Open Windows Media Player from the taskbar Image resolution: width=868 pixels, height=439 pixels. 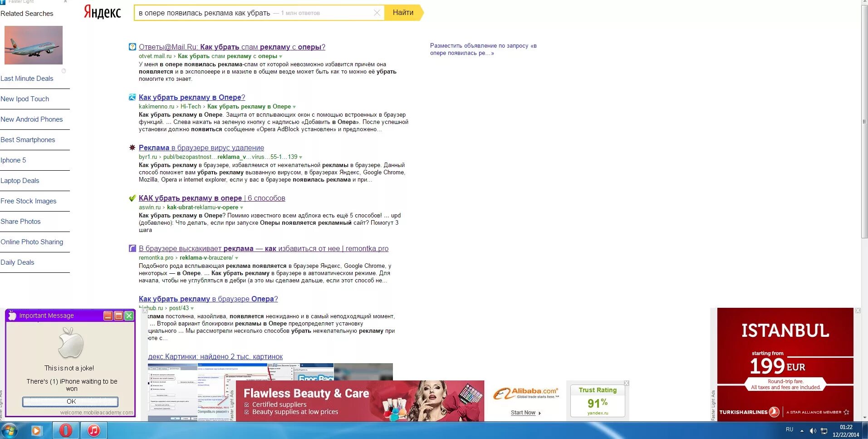point(36,430)
